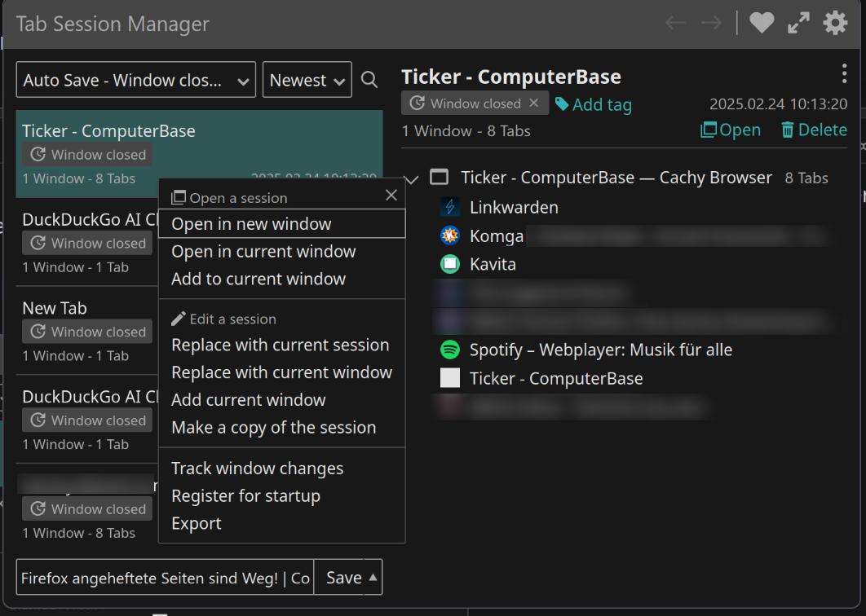This screenshot has width=866, height=616.
Task: Remove the Window closed tag
Action: [533, 103]
